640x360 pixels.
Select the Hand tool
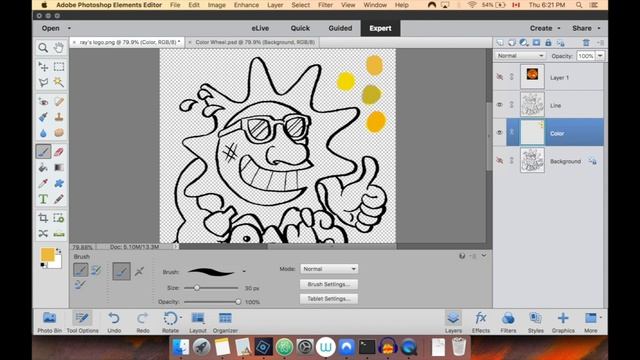59,48
